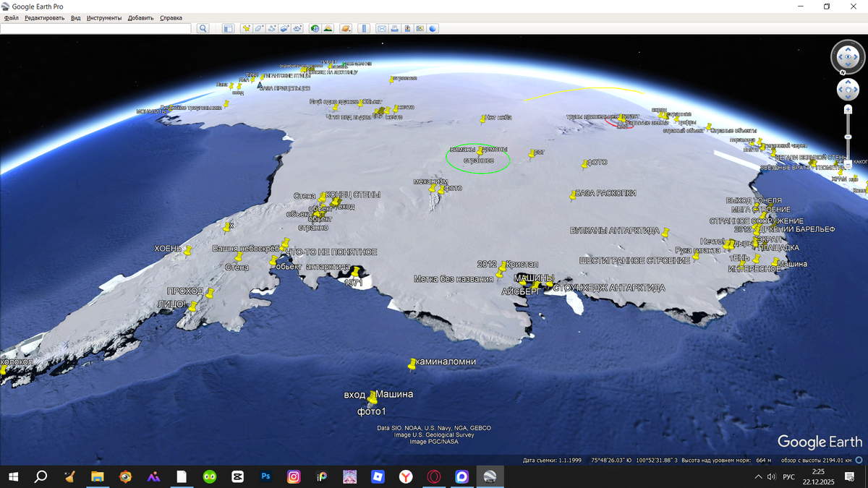Viewport: 868px width, 488px height.
Task: Toggle the sidebar panel icon
Action: 228,29
